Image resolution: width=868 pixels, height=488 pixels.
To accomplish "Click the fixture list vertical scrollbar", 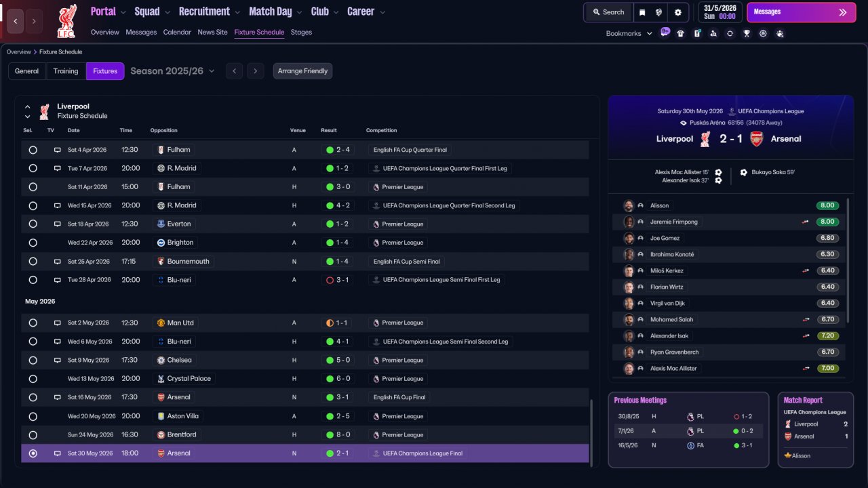I will pos(592,432).
